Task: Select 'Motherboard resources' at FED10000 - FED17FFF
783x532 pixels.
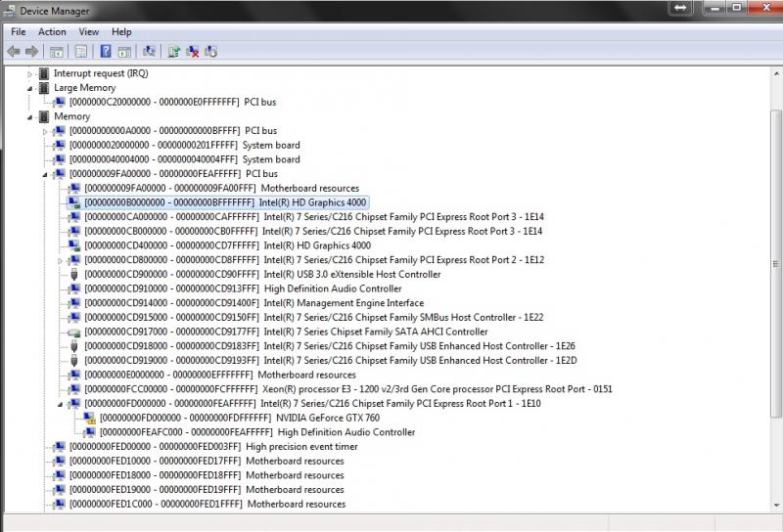Action: (207, 462)
